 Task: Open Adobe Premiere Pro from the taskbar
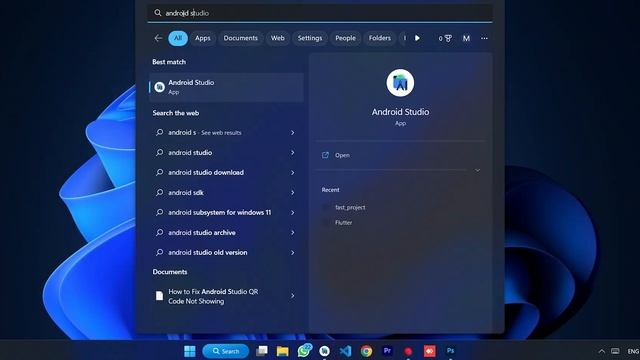pyautogui.click(x=387, y=351)
